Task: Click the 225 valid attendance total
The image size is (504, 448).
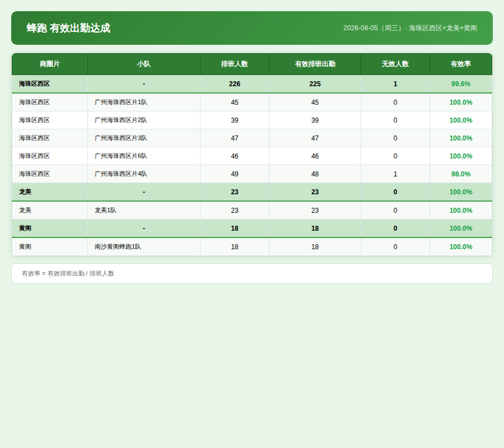Action: [x=315, y=84]
